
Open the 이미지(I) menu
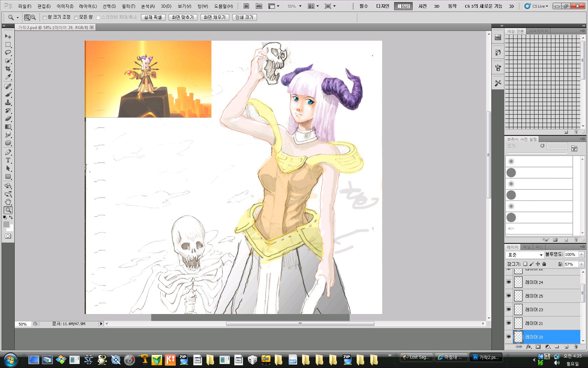pyautogui.click(x=65, y=6)
